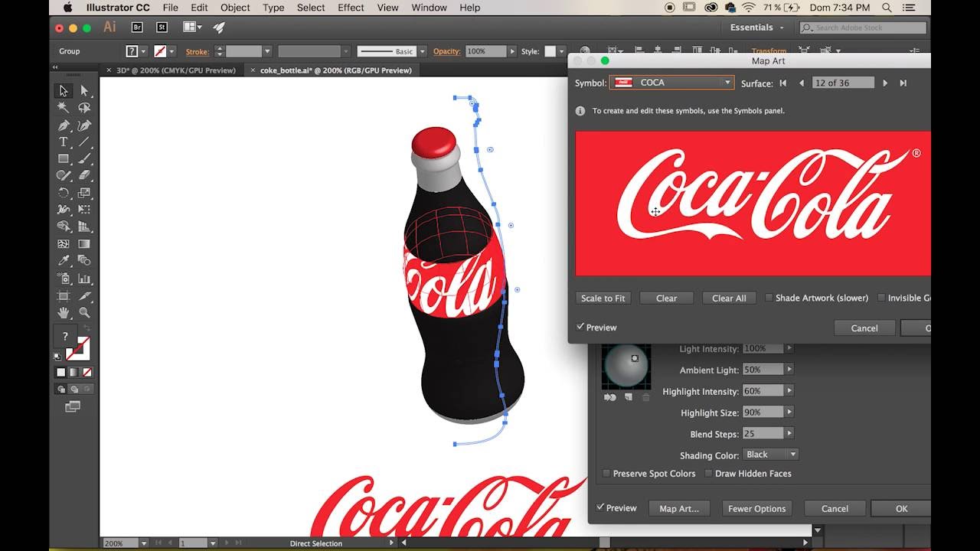This screenshot has width=980, height=551.
Task: Select the Lasso tool
Action: [x=84, y=108]
